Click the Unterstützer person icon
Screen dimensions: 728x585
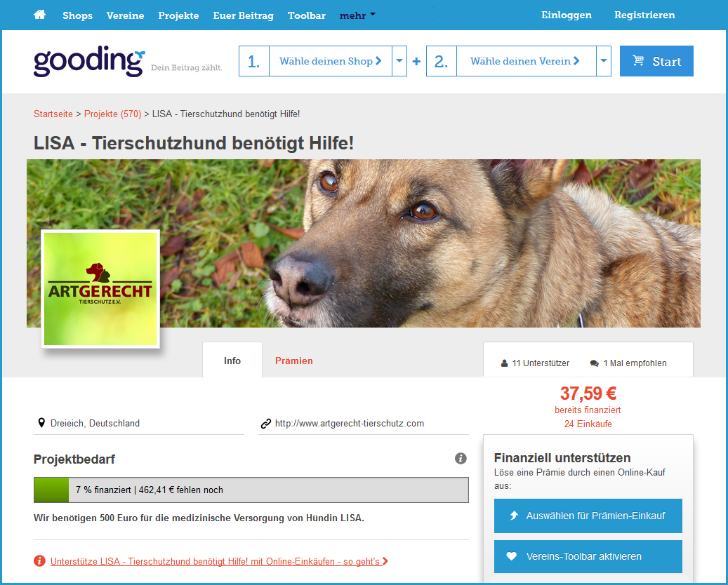click(x=504, y=363)
